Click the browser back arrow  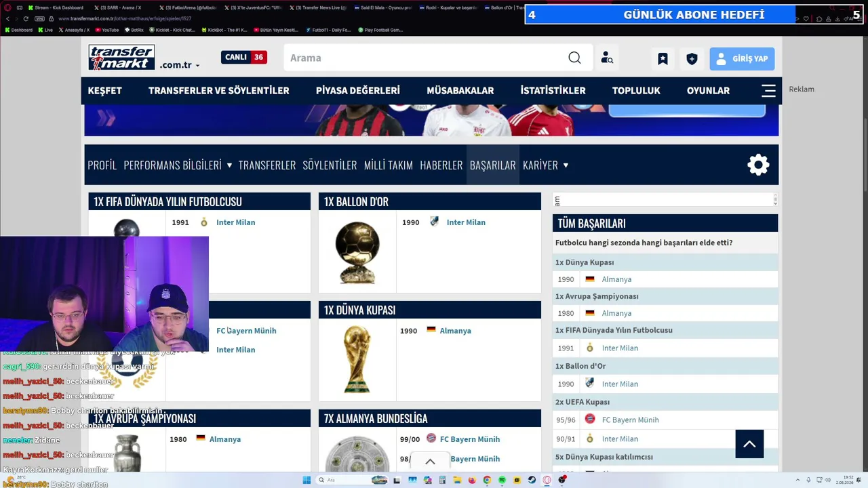click(7, 18)
